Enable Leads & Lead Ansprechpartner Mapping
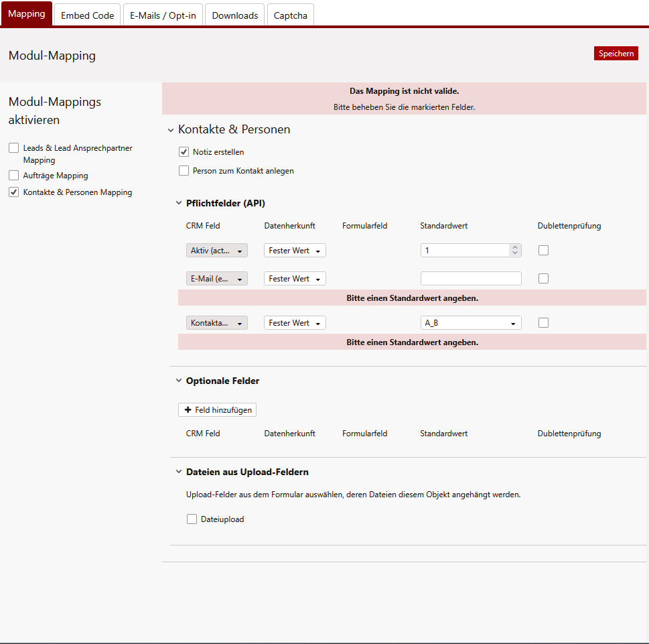The width and height of the screenshot is (649, 644). 14,148
